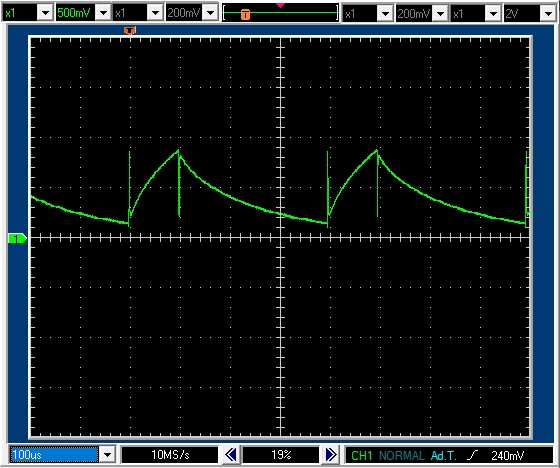Viewport: 560px width, 468px height.
Task: Click the 10MS/s sample rate display
Action: [x=170, y=455]
